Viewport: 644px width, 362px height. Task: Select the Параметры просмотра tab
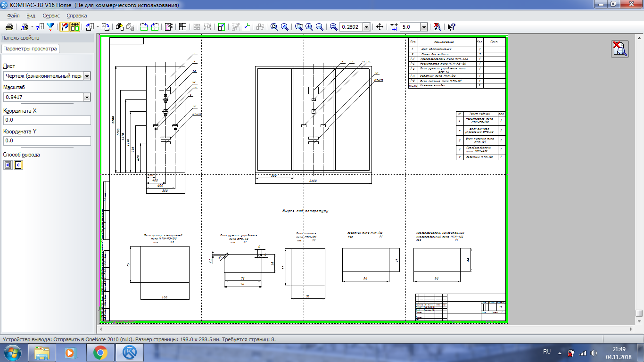(30, 49)
